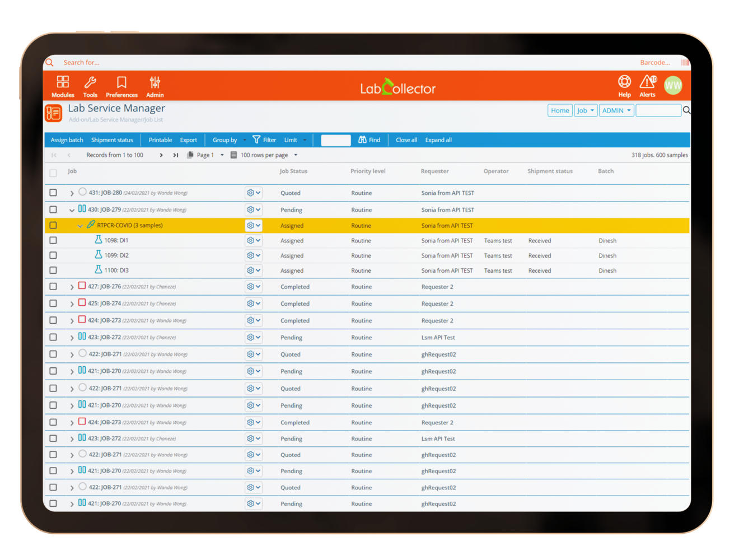This screenshot has width=739, height=560.
Task: Collapse the RTPCR-COVID samples group
Action: 80,226
